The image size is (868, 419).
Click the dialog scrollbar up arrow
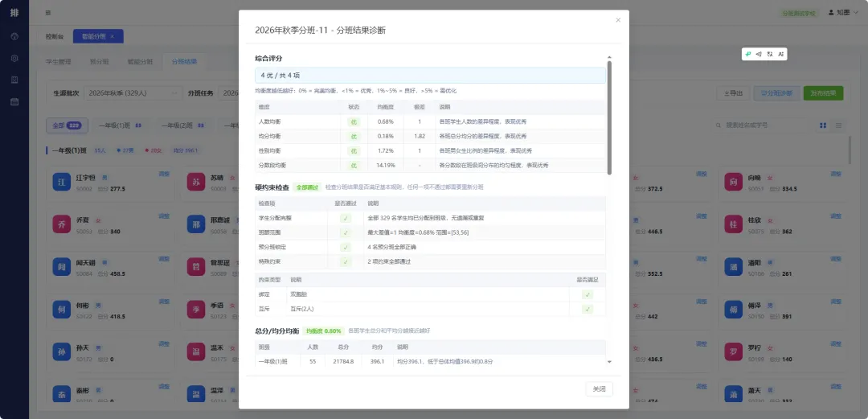pos(609,58)
